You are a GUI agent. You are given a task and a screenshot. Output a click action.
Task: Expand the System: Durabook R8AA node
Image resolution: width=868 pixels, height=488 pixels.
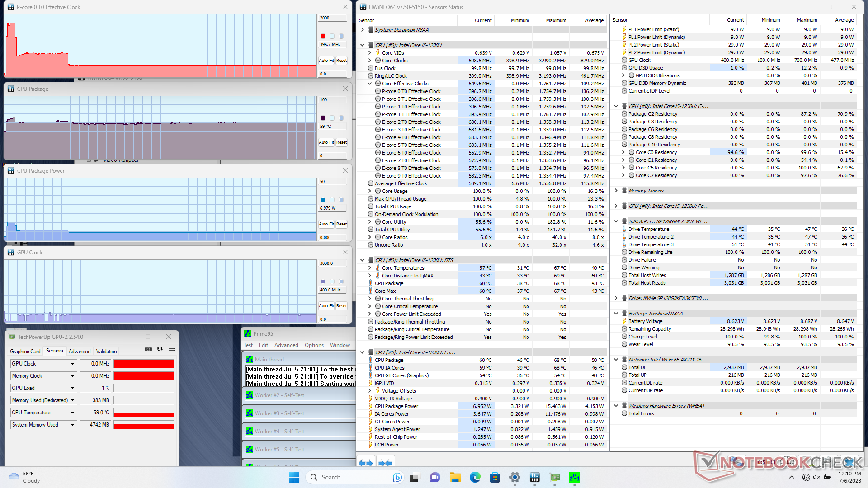click(363, 30)
